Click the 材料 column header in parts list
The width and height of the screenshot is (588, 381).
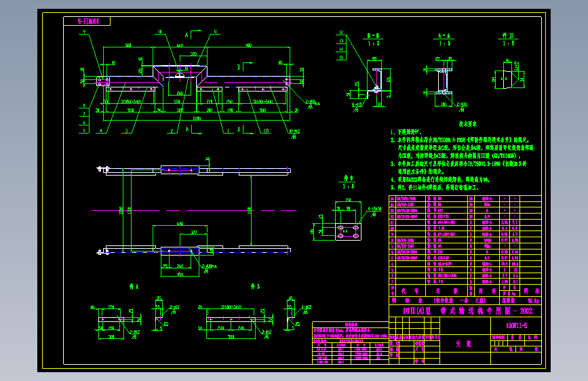click(487, 291)
